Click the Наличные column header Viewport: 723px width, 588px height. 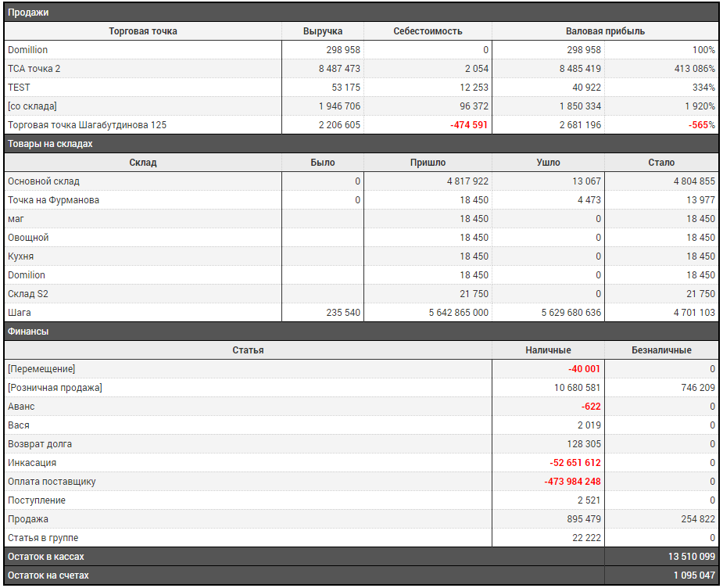coord(548,350)
